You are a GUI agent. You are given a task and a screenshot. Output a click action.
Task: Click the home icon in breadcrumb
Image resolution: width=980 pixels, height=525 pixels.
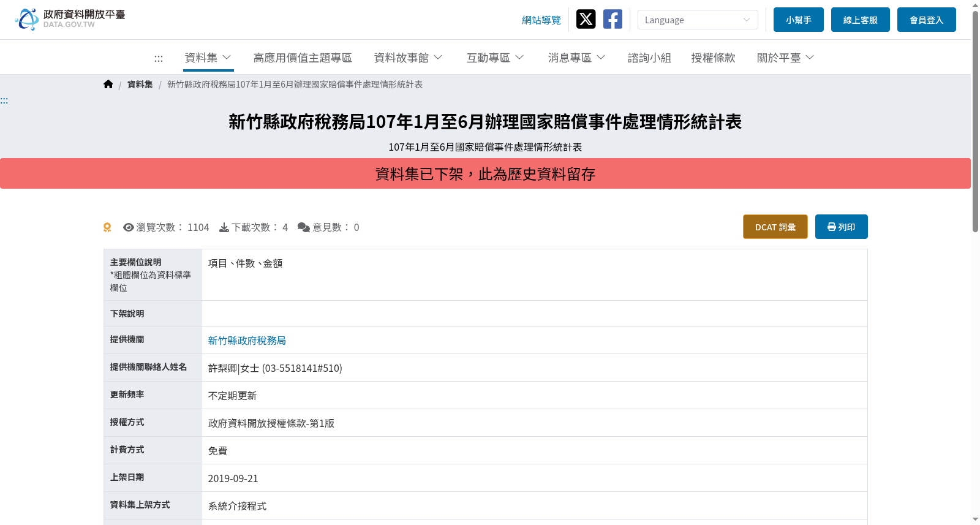point(108,85)
